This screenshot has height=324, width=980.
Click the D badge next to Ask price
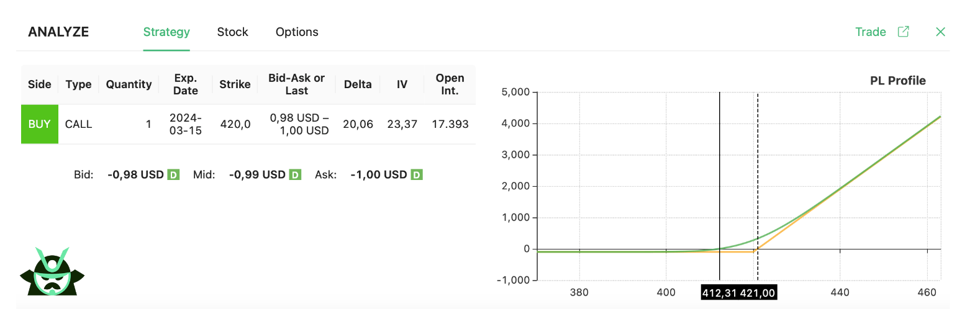click(x=417, y=175)
